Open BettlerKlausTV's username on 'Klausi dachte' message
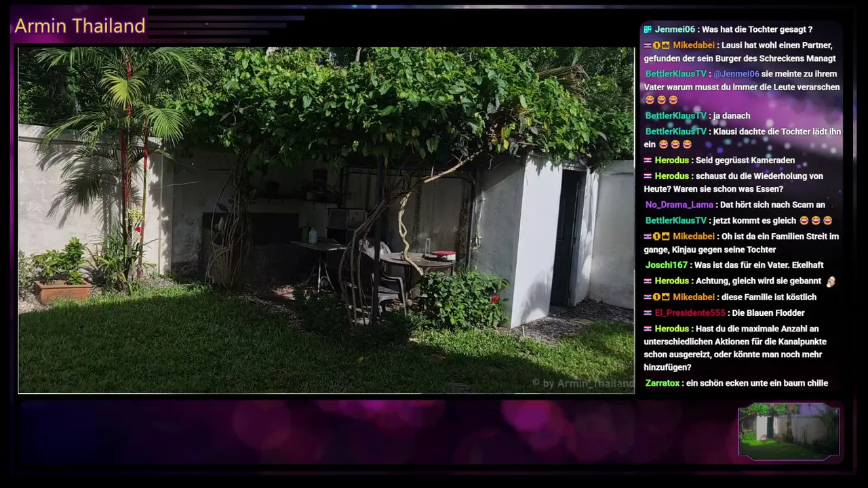 (676, 131)
